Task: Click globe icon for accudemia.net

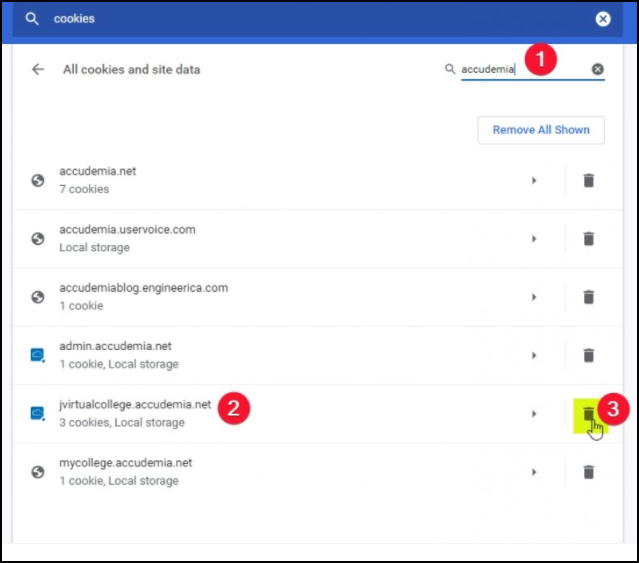Action: tap(38, 180)
